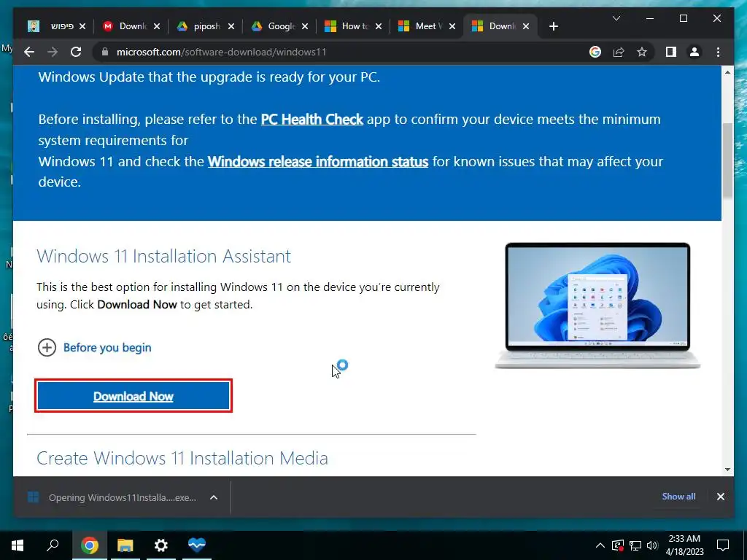
Task: Click Windows 11 Installation Assistant heading
Action: pyautogui.click(x=163, y=256)
